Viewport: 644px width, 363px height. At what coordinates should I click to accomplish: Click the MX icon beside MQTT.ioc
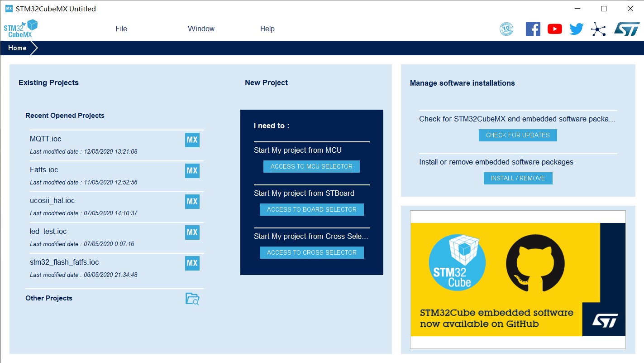point(192,140)
